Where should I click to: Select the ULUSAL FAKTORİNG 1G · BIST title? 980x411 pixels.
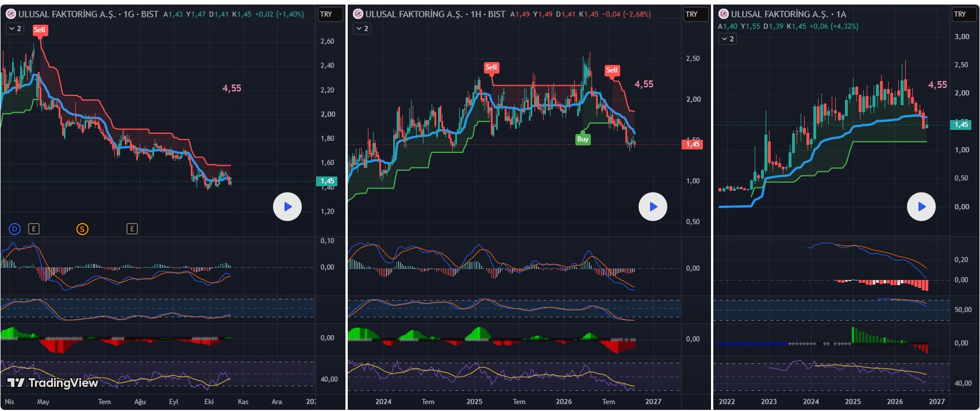(x=89, y=14)
